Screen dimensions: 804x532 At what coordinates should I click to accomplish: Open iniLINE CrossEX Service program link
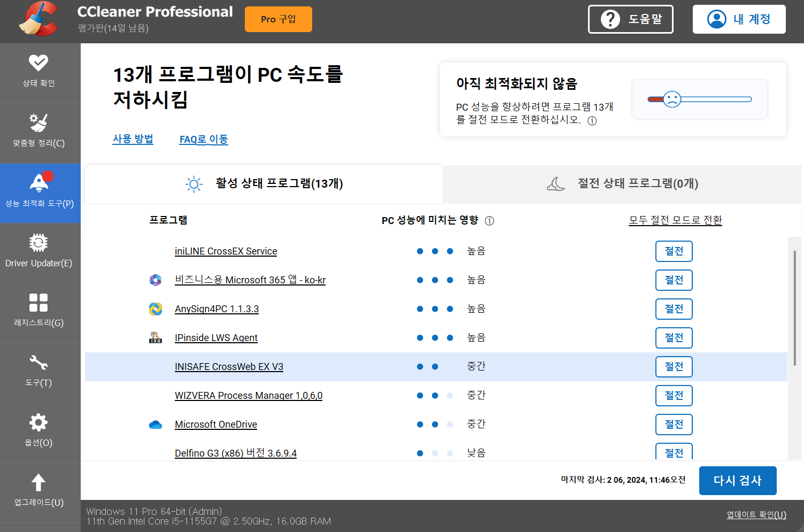226,251
